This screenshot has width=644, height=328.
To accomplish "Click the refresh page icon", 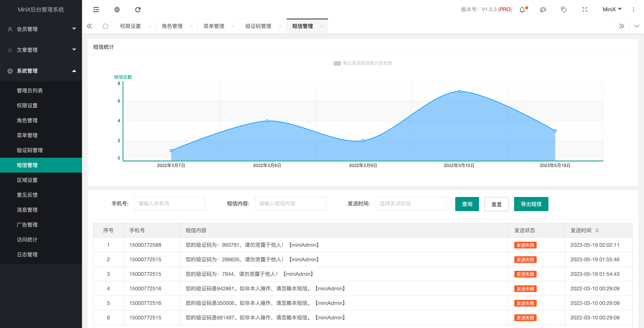I will [138, 10].
